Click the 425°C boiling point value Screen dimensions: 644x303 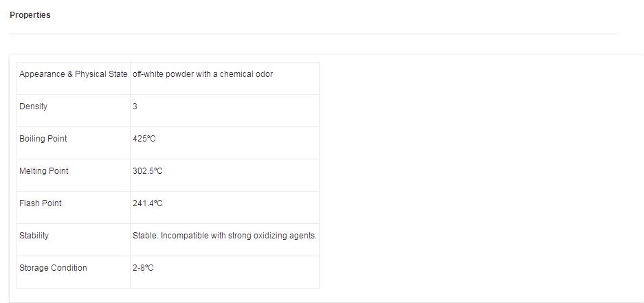pyautogui.click(x=144, y=139)
